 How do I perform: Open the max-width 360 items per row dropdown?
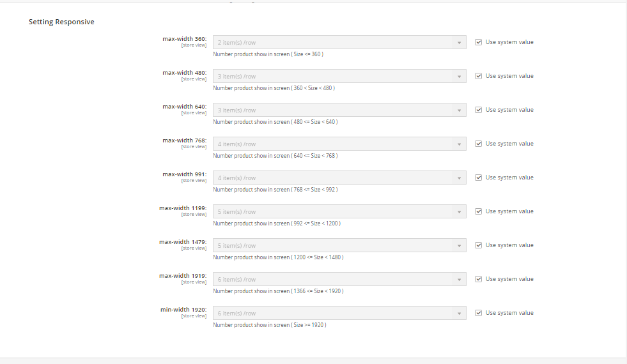[x=339, y=42]
